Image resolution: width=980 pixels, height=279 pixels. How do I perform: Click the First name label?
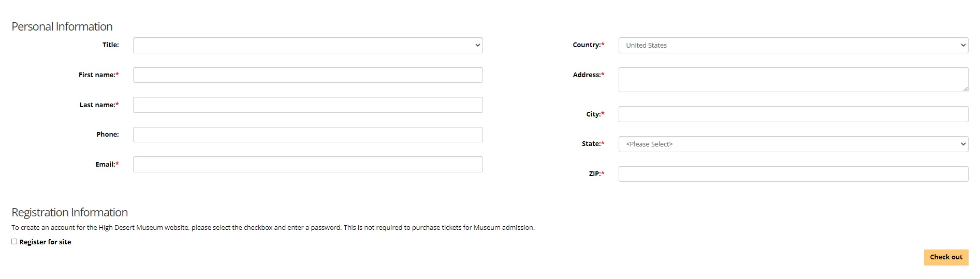(98, 75)
